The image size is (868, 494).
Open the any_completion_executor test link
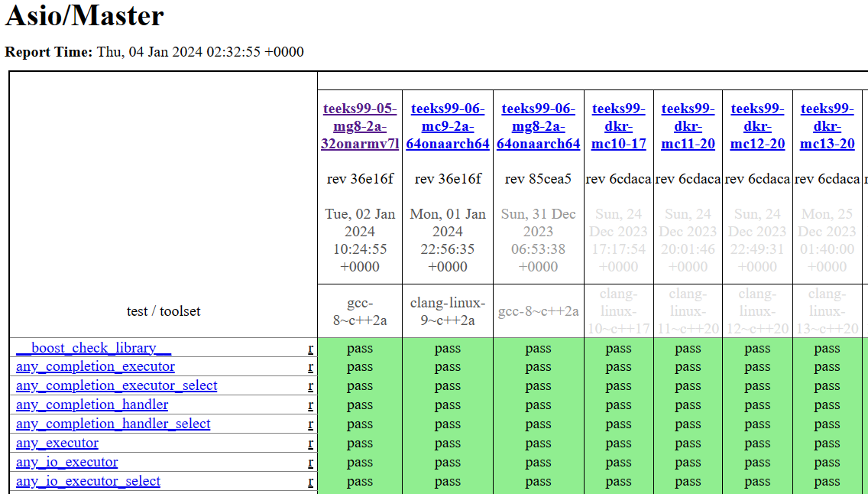pos(95,366)
